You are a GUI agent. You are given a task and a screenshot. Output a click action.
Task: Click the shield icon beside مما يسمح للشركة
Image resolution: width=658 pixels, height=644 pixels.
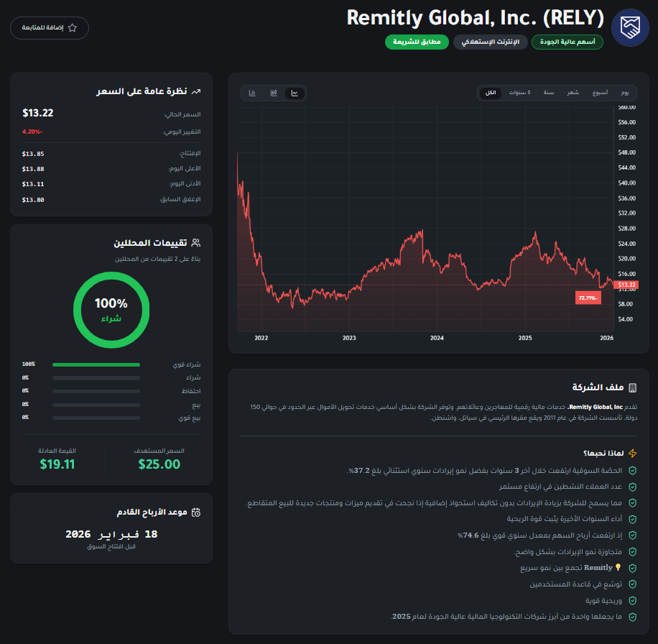click(x=632, y=503)
